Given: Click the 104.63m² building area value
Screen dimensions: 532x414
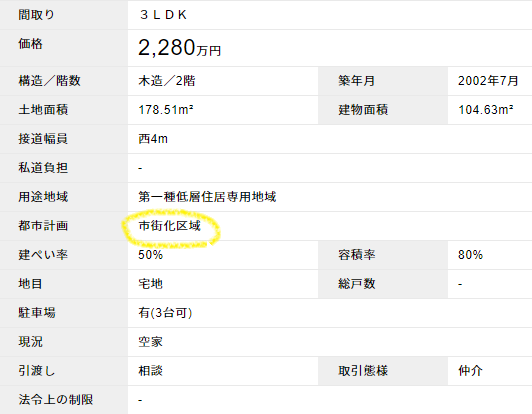Looking at the screenshot, I should click(x=486, y=110).
